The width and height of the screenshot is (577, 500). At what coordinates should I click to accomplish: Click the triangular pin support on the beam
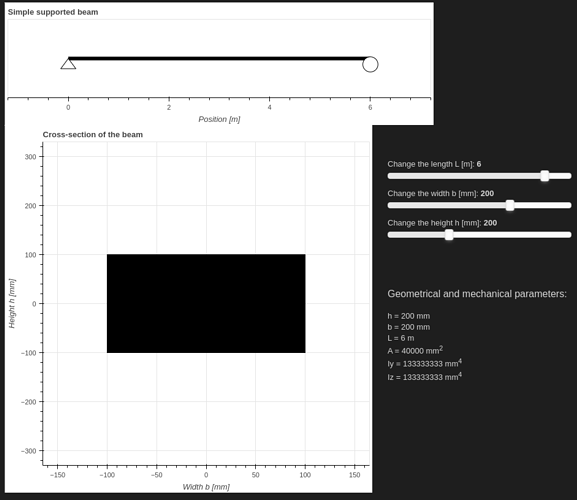click(68, 64)
